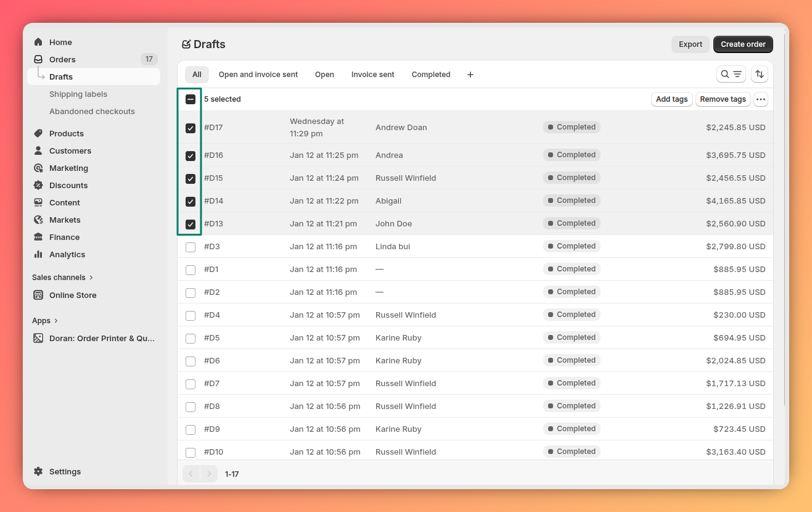Screen dimensions: 812x512
Task: Uncheck draft #D14 checkbox
Action: pos(191,202)
